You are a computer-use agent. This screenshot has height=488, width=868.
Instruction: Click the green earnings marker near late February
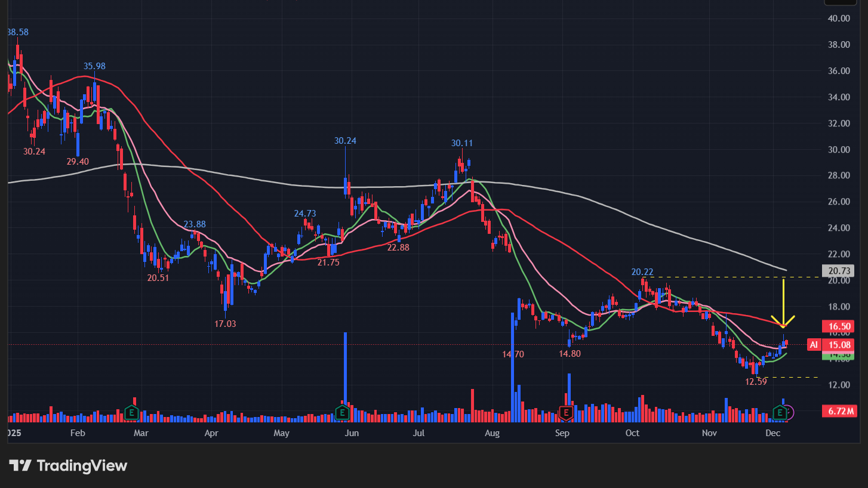coord(131,412)
